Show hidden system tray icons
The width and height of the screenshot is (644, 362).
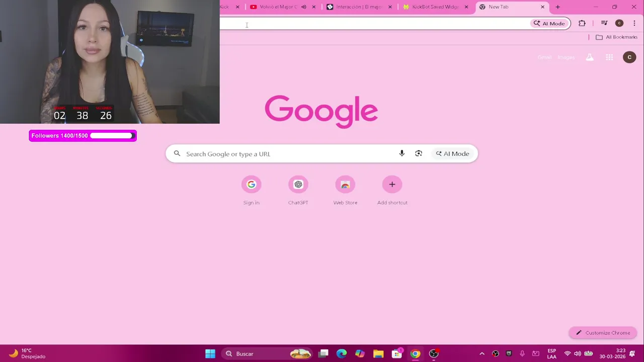[x=482, y=354]
